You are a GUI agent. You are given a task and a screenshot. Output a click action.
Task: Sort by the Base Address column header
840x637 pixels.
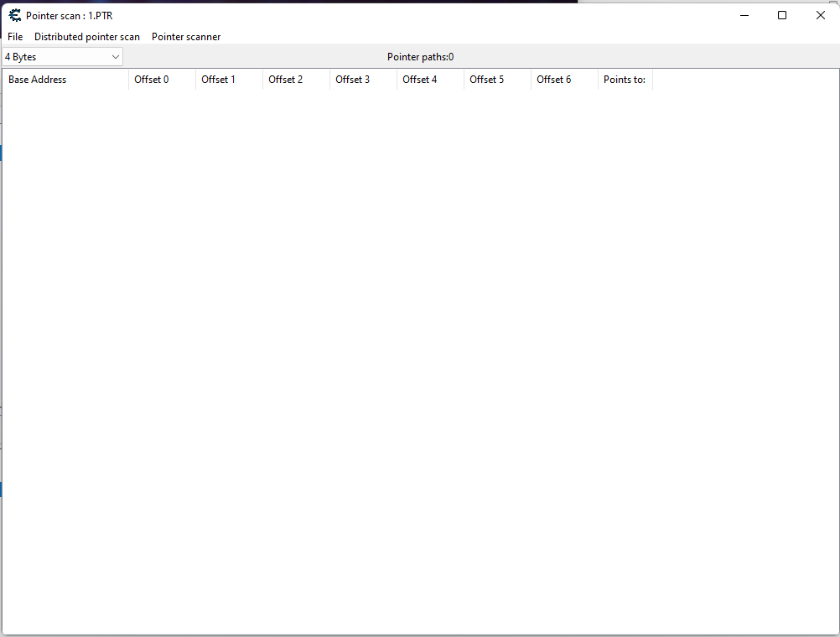pyautogui.click(x=65, y=80)
